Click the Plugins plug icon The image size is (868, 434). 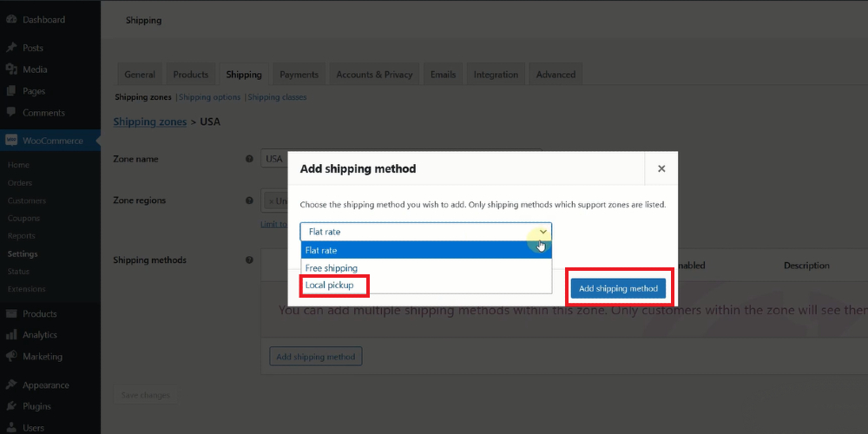11,406
